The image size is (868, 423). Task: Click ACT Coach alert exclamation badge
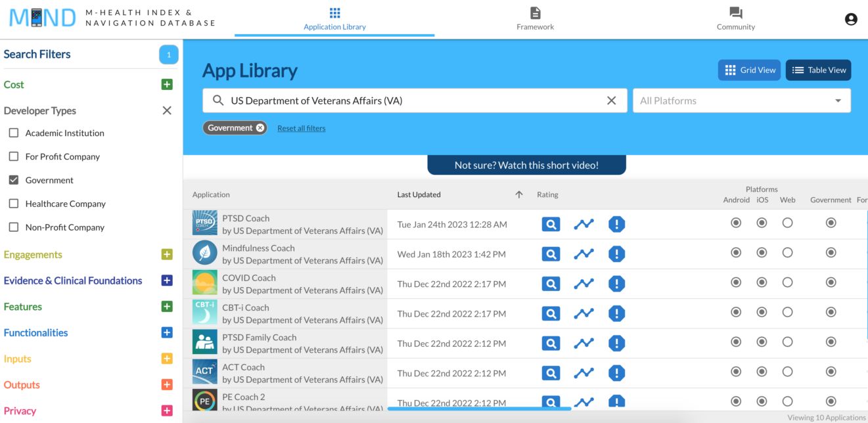616,373
